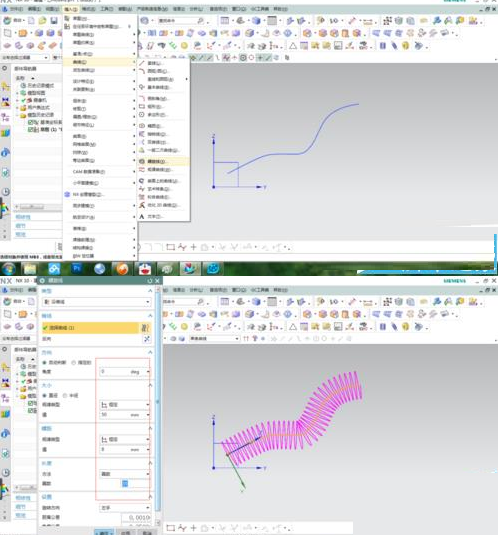Open the highlighted Curve (曲线) entry in Insert menu

coord(100,62)
